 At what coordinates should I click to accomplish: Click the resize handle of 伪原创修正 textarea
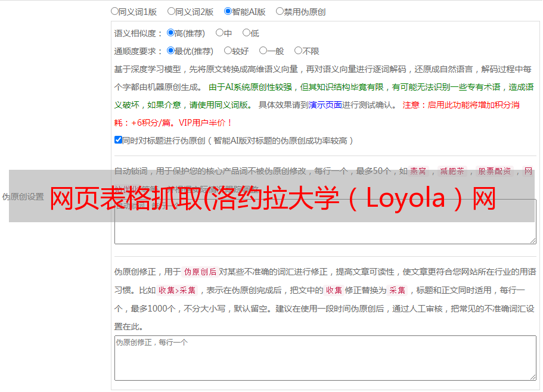click(533, 377)
